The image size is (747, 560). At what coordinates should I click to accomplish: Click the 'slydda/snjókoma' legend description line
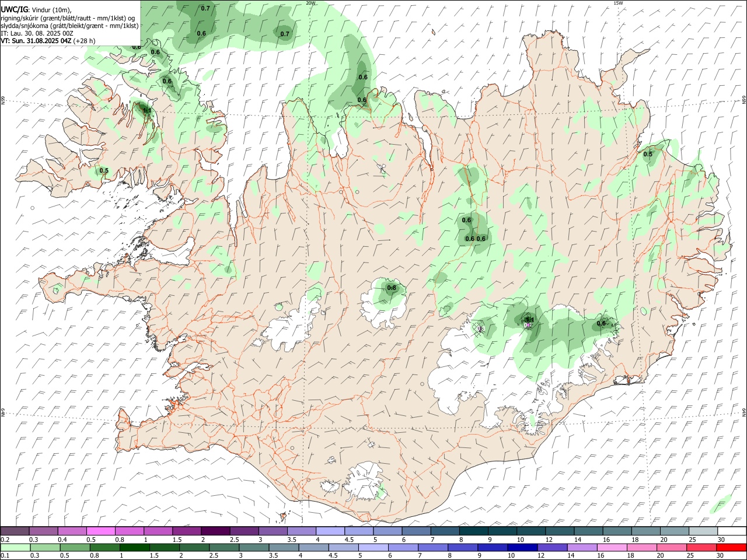(x=70, y=26)
